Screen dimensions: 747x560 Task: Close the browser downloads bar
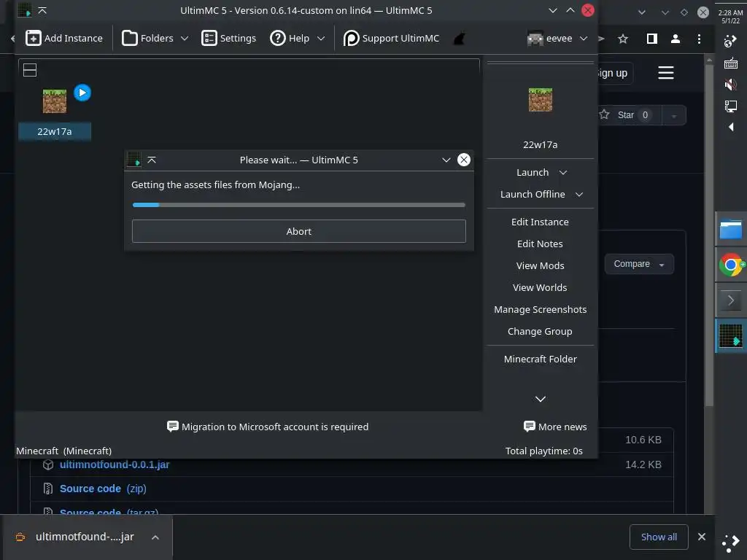(x=701, y=537)
